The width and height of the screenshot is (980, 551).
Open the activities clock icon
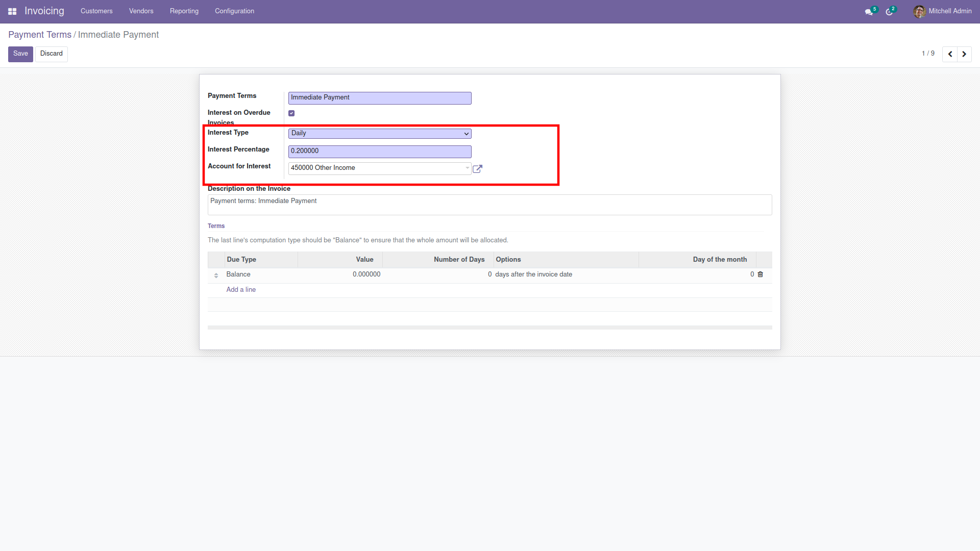tap(889, 12)
